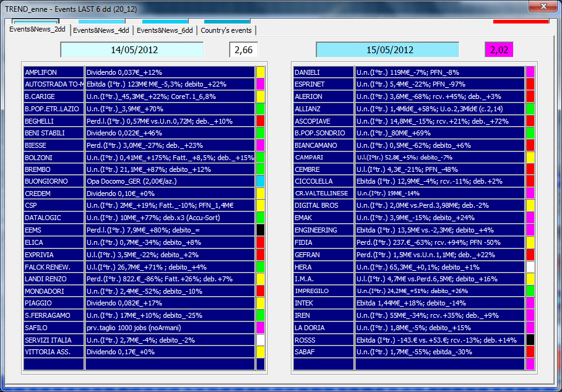Click the 14/05/2012 date field

pyautogui.click(x=132, y=49)
